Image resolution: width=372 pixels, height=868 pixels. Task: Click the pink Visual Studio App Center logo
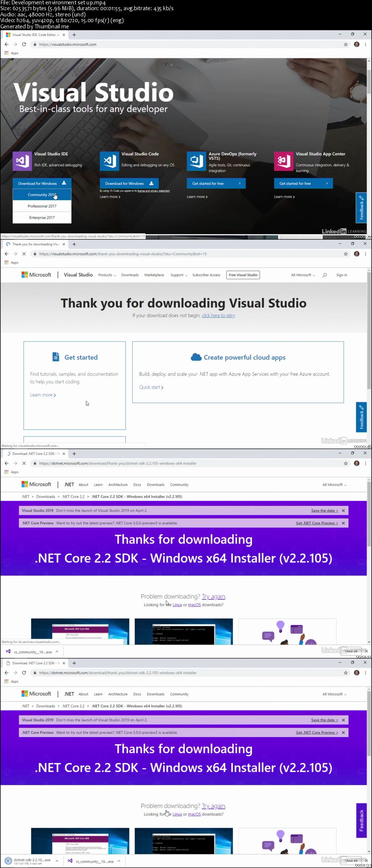tap(284, 161)
